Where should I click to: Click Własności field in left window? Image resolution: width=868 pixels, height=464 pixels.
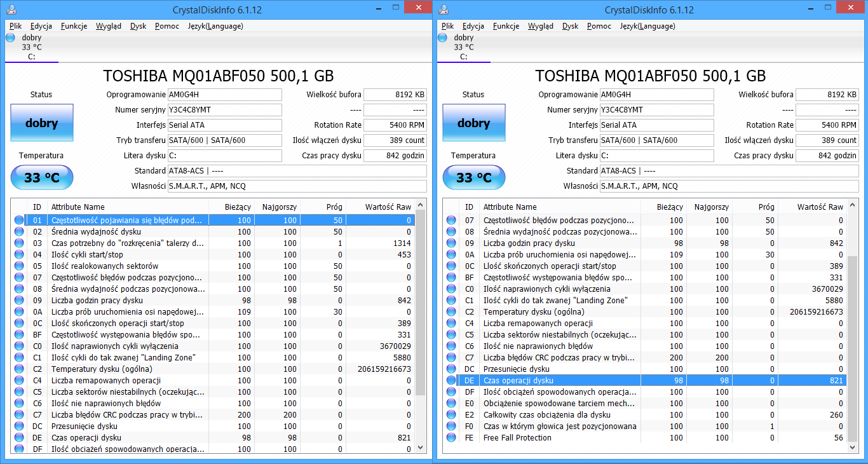pyautogui.click(x=297, y=186)
